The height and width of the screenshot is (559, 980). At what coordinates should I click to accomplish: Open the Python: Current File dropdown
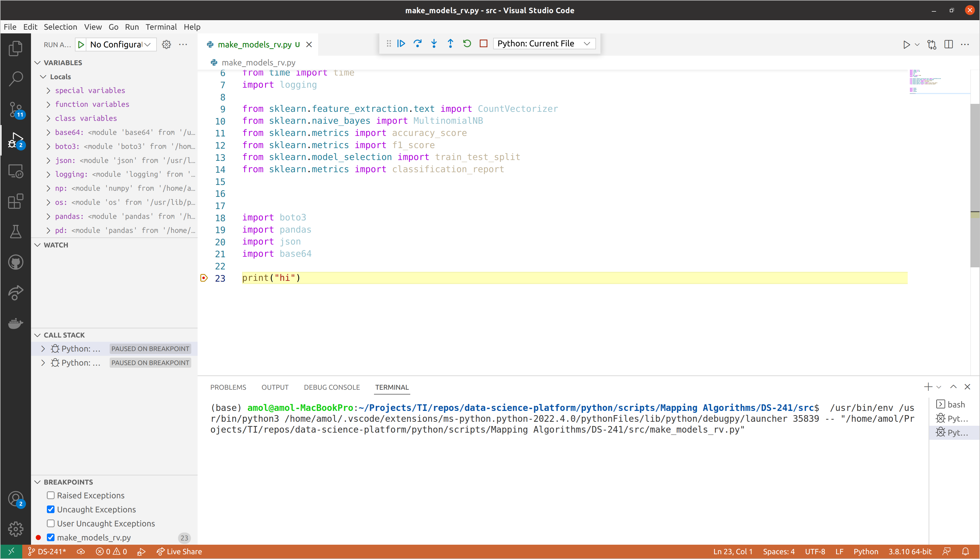click(544, 43)
